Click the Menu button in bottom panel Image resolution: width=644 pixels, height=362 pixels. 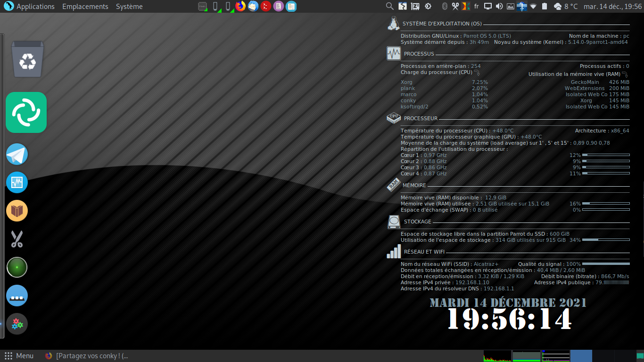point(19,356)
